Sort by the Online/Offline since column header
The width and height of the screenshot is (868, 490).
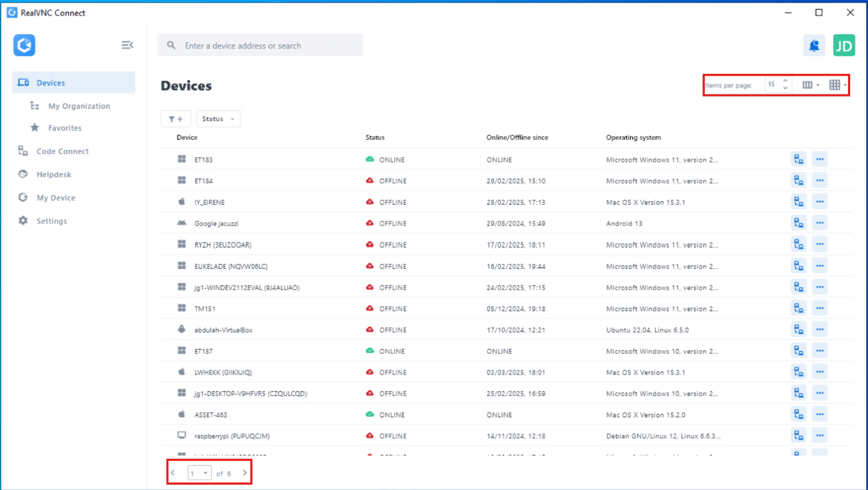[x=517, y=137]
